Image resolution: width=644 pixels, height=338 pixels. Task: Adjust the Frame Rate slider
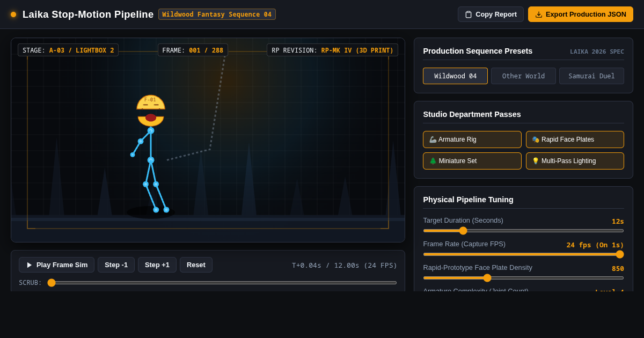(523, 254)
